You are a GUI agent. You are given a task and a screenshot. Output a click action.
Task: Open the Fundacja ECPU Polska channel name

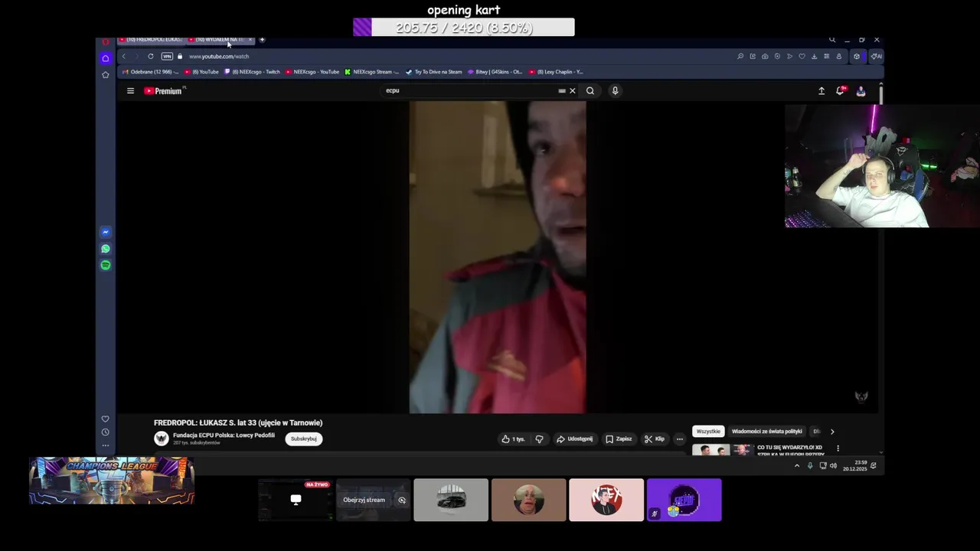224,435
